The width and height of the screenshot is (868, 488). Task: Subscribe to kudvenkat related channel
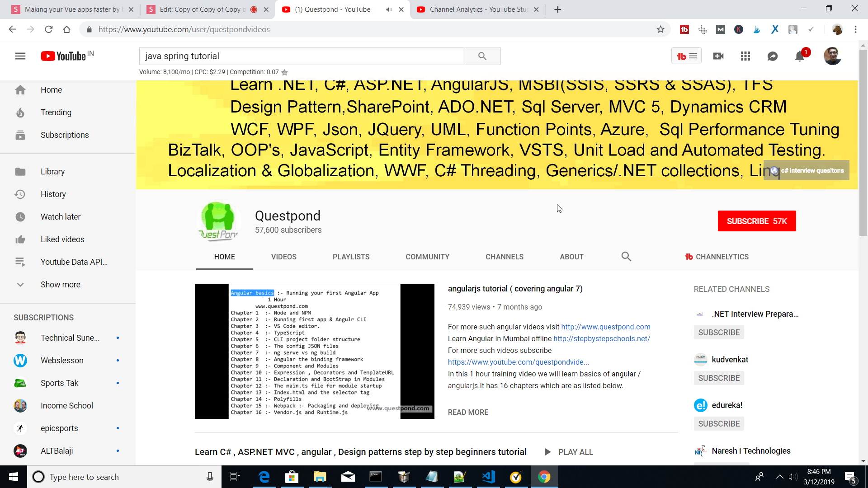(x=718, y=378)
